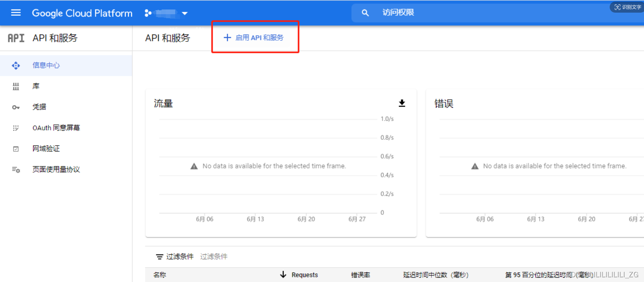
Task: Open the hamburger navigation menu
Action: tap(16, 13)
